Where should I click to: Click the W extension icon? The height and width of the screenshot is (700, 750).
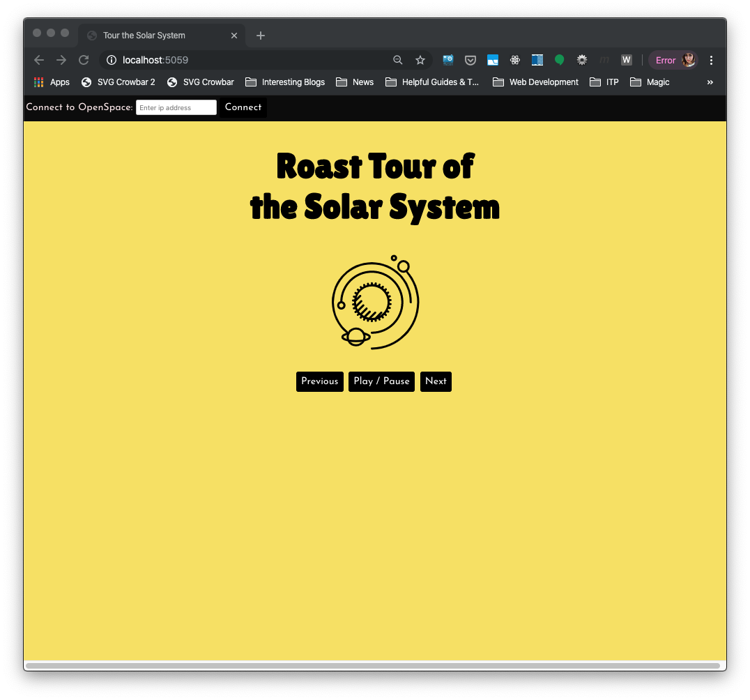click(626, 60)
